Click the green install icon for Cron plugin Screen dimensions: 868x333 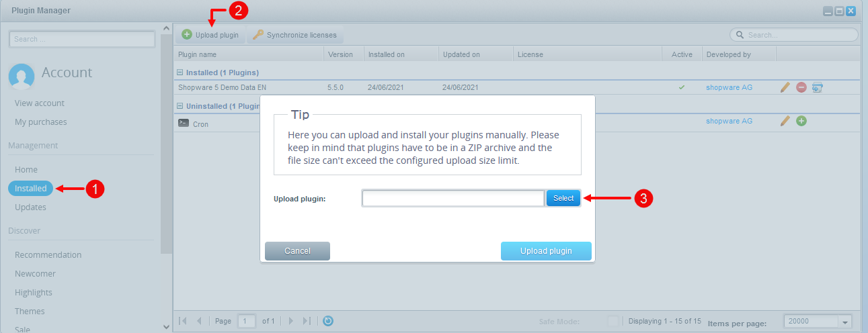801,121
